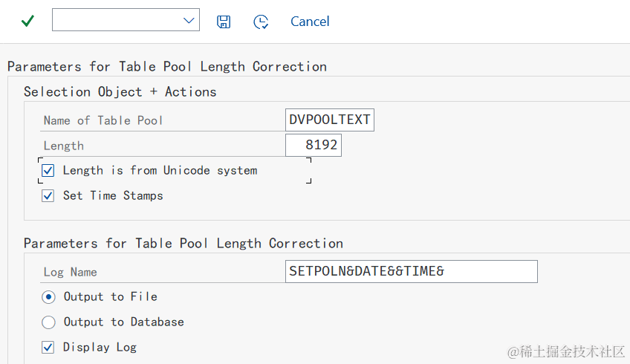This screenshot has width=630, height=364.
Task: Click inside the empty command field box
Action: click(115, 21)
